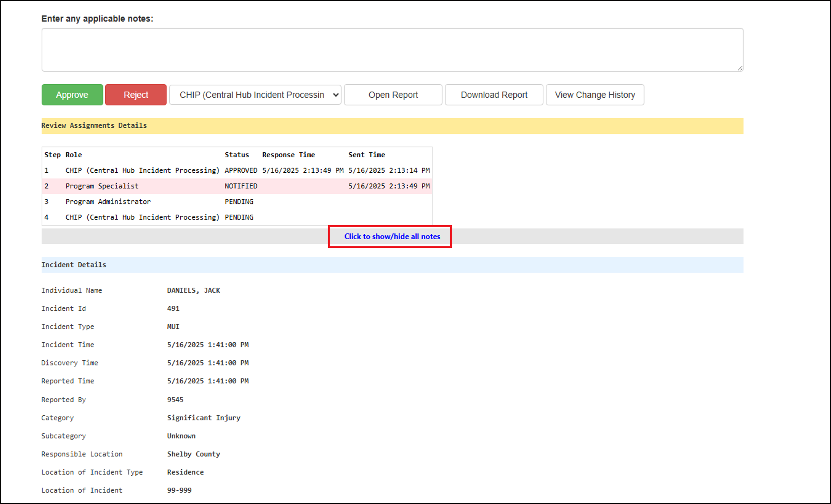
Task: Click into the applicable notes text box
Action: 392,50
